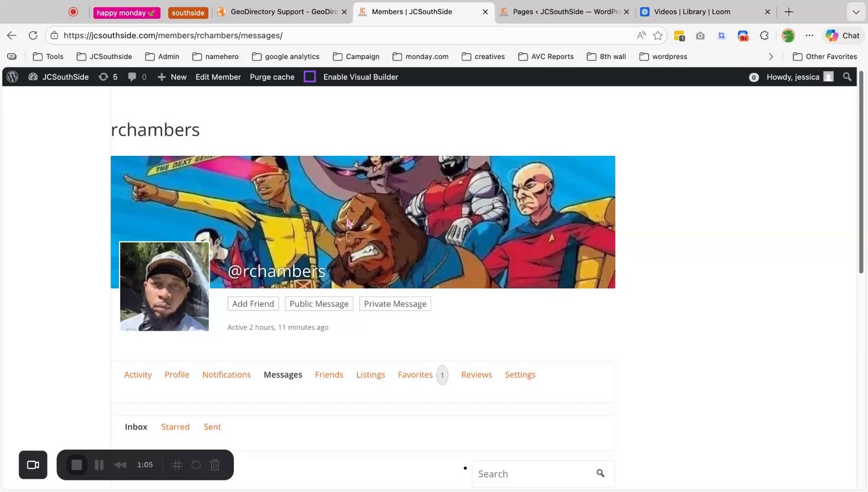The image size is (868, 492).
Task: Rewind the Loom recording
Action: tap(120, 465)
